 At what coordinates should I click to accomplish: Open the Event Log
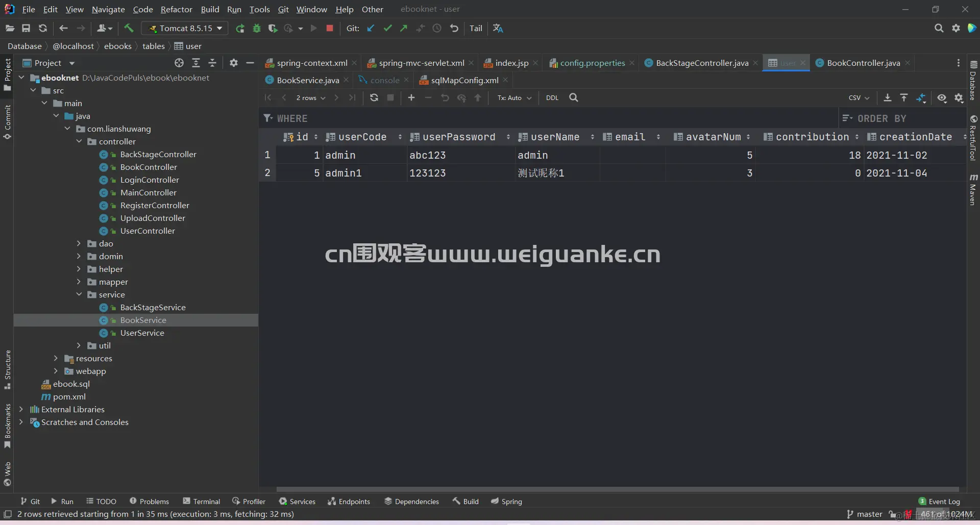[939, 502]
